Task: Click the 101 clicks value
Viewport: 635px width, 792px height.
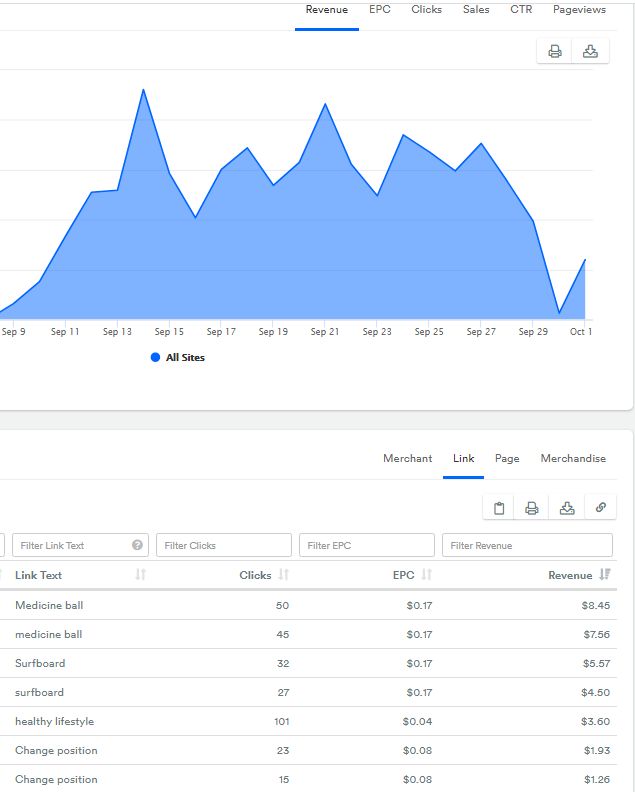Action: coord(281,721)
